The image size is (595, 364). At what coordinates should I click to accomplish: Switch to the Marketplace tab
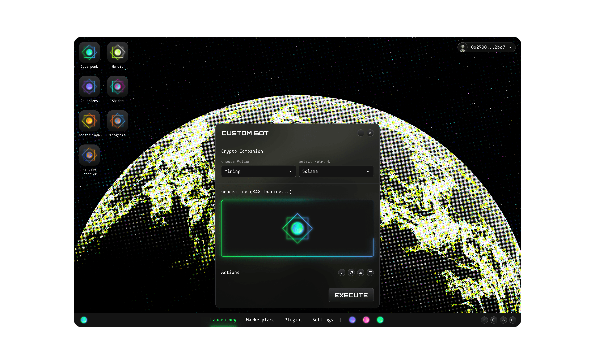tap(260, 320)
